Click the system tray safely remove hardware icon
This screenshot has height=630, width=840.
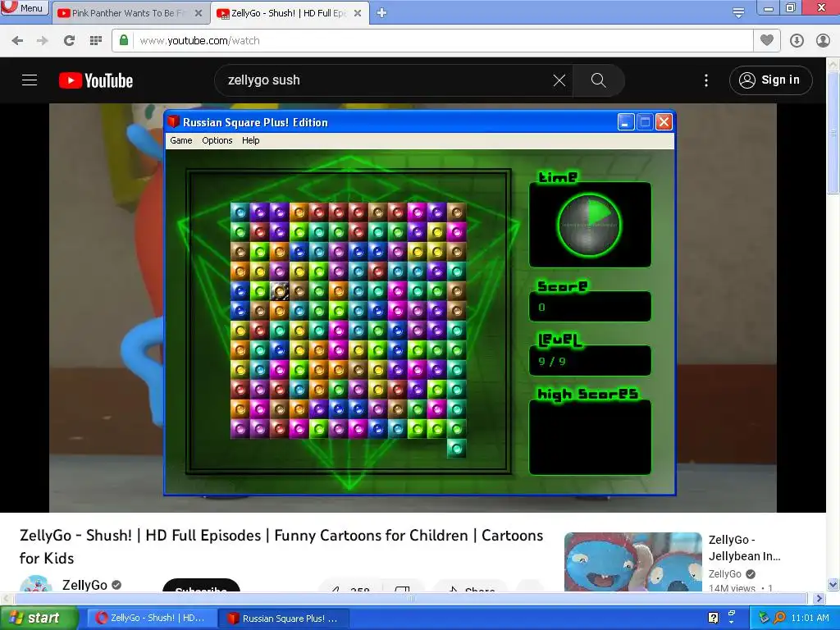[764, 618]
